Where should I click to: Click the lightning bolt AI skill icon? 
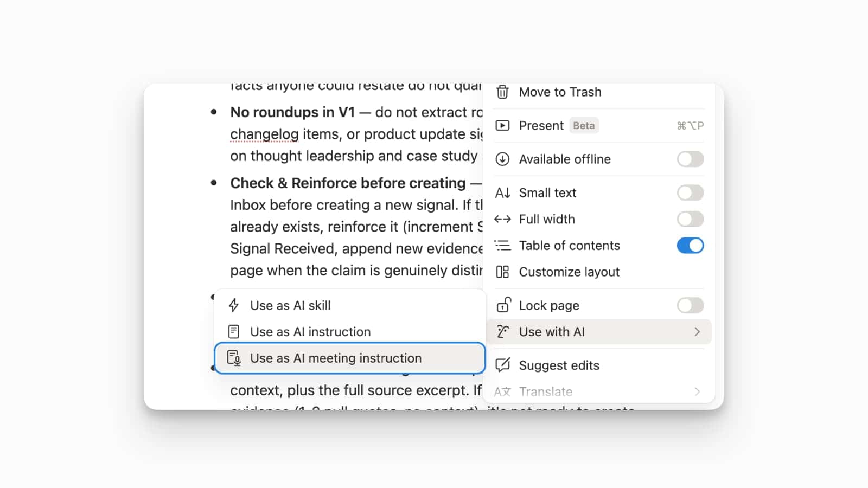234,305
